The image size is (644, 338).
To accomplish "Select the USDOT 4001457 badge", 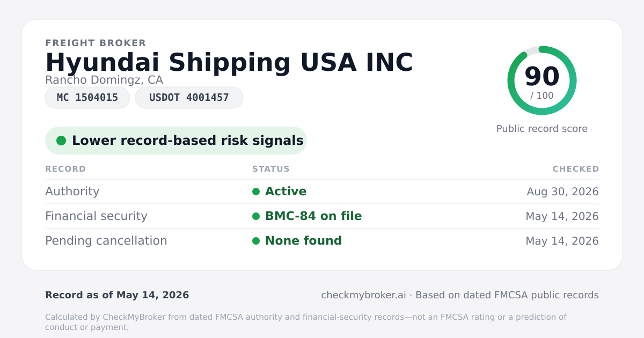I will point(189,98).
